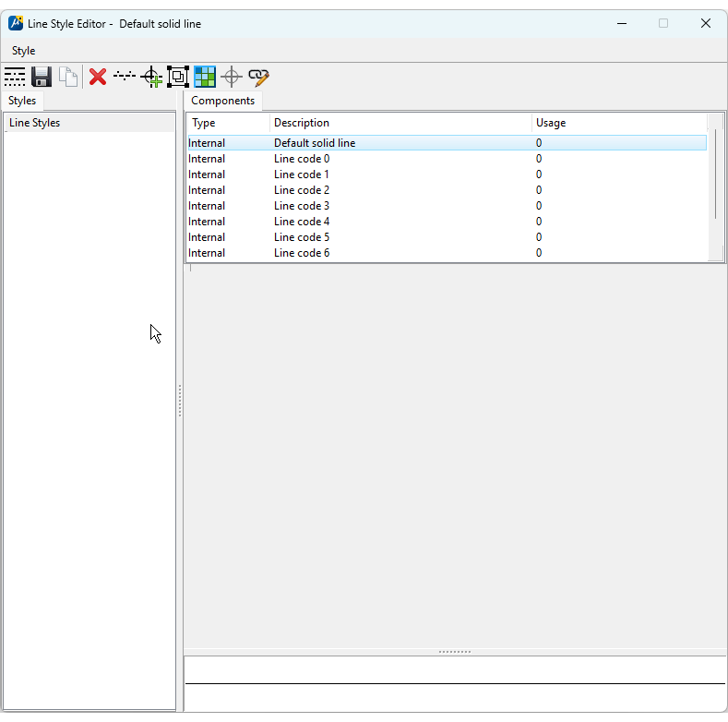The width and height of the screenshot is (728, 722).
Task: Click the create new line style icon
Action: pyautogui.click(x=15, y=77)
